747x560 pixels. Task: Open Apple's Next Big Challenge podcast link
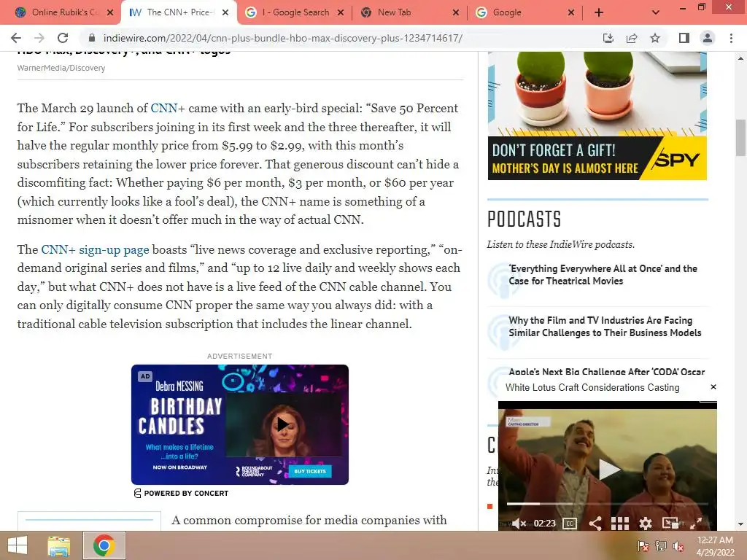[x=606, y=372]
